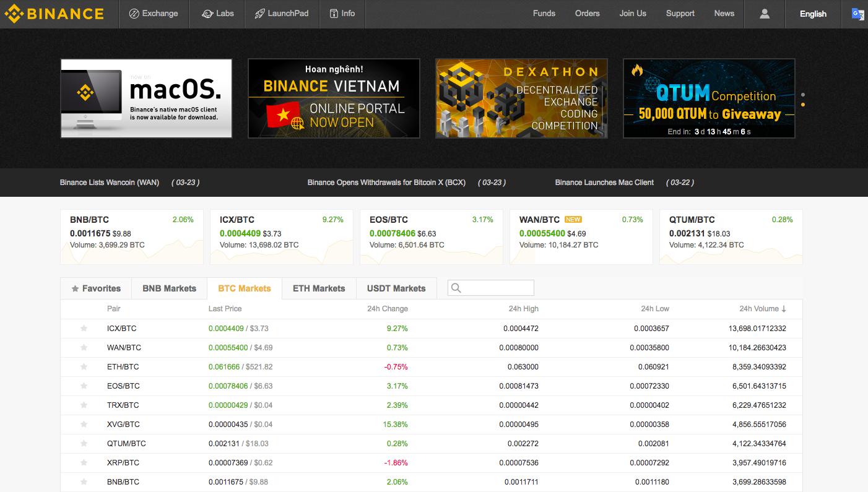Sort table by Pair column header
The image size is (868, 492).
(114, 309)
